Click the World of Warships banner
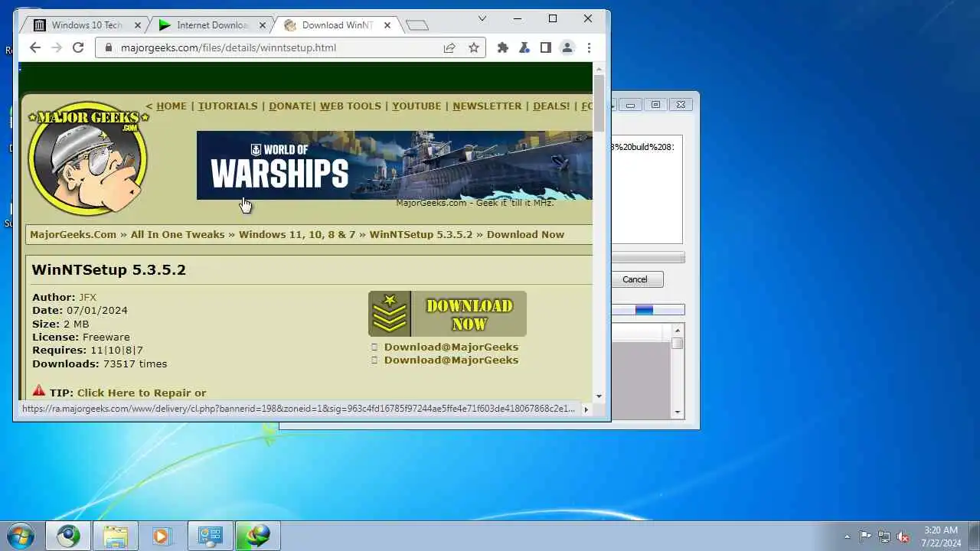Screen dimensions: 980x551 pos(394,165)
